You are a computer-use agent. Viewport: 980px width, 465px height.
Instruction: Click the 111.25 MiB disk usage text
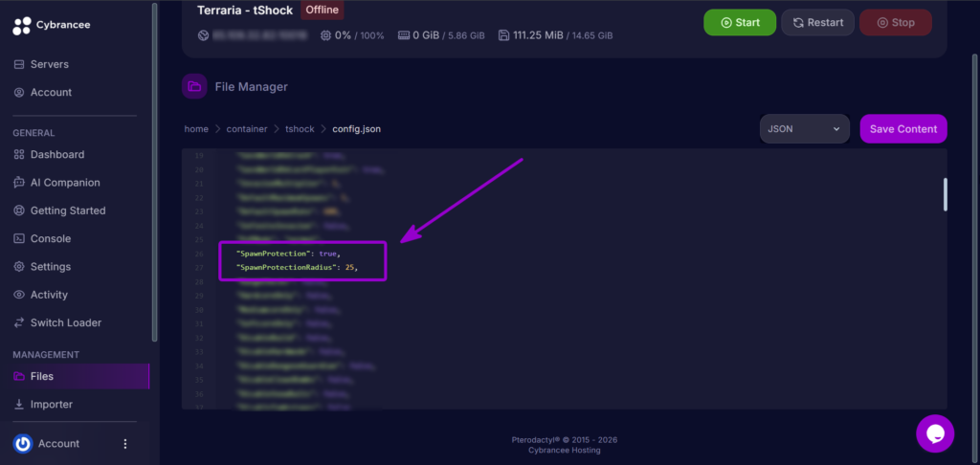[538, 35]
